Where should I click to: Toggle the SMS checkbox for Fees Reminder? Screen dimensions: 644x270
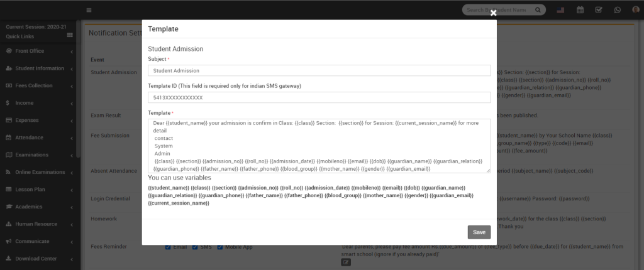195,247
